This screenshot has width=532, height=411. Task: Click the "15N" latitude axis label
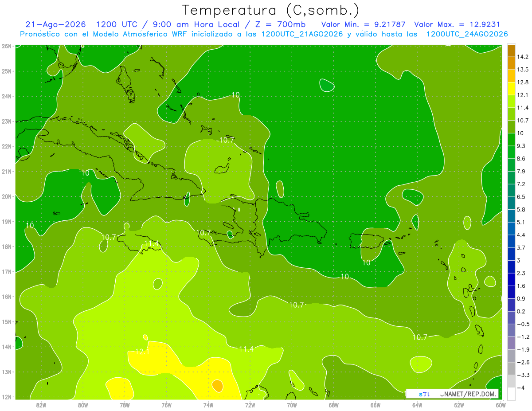click(x=6, y=322)
